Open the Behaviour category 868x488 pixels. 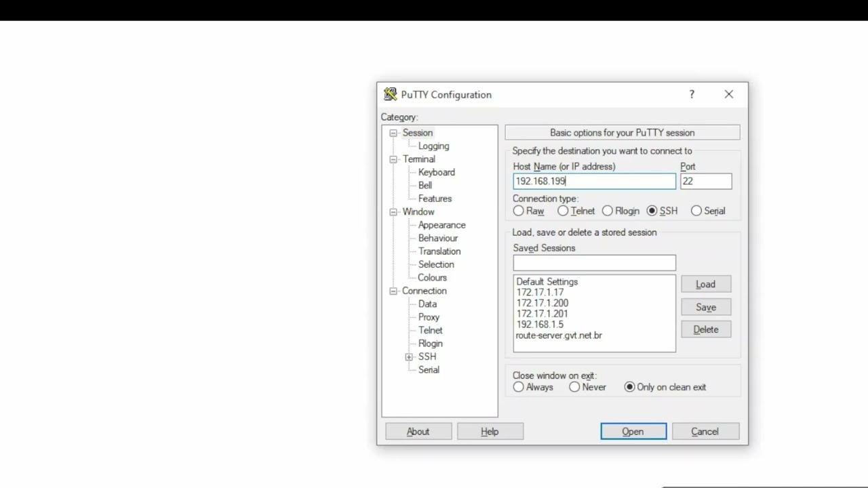[x=438, y=238]
